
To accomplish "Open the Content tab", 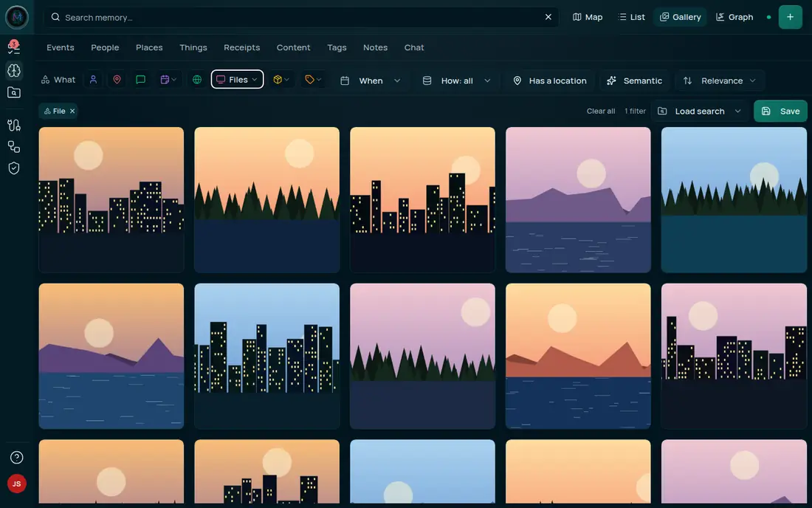I will [x=293, y=47].
